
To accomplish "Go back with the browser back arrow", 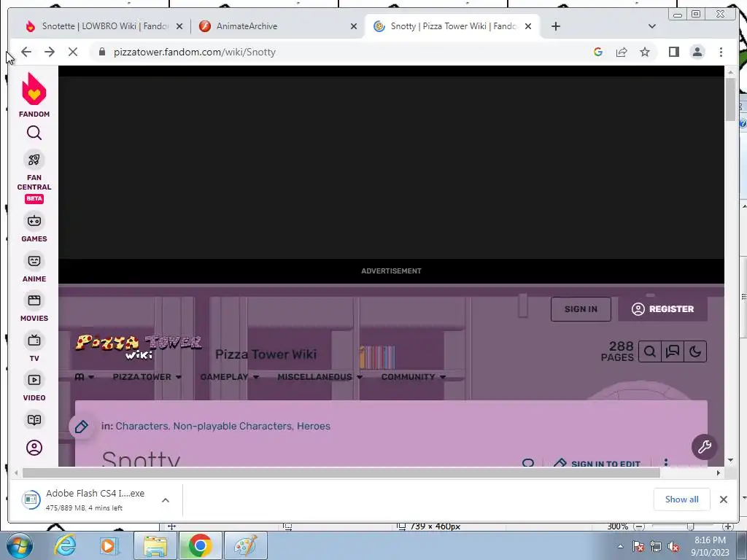I will [26, 52].
